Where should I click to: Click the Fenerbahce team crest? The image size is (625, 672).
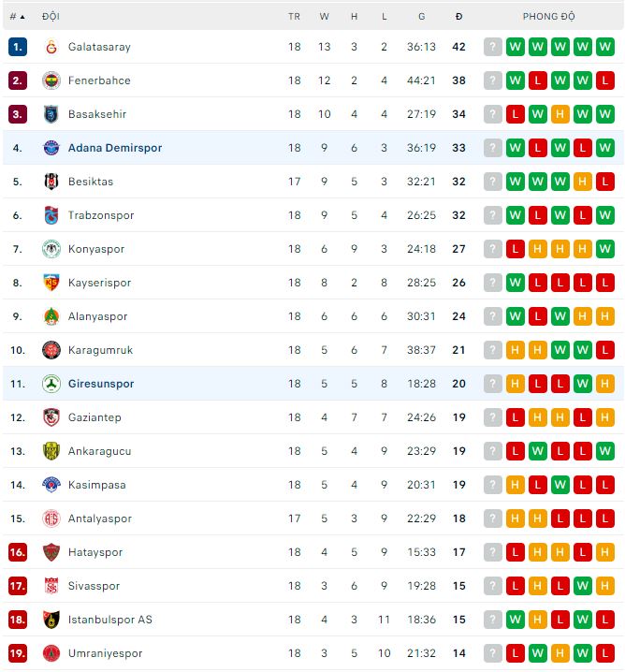tap(51, 80)
